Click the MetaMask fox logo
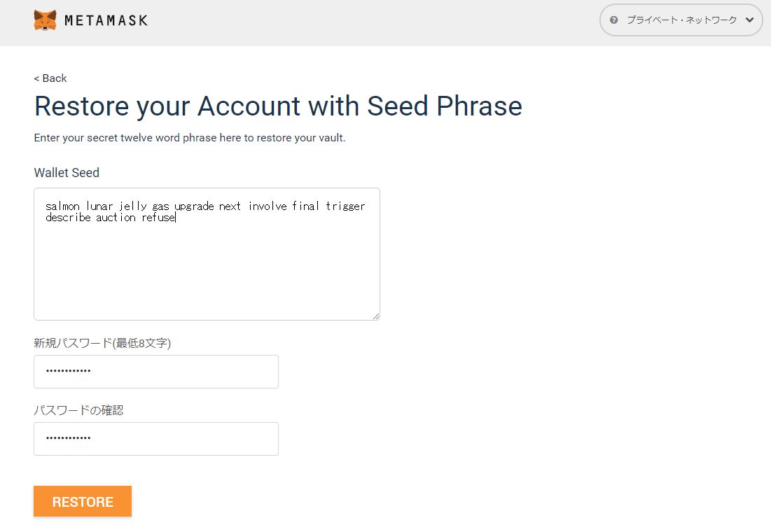The height and width of the screenshot is (532, 771). [45, 20]
